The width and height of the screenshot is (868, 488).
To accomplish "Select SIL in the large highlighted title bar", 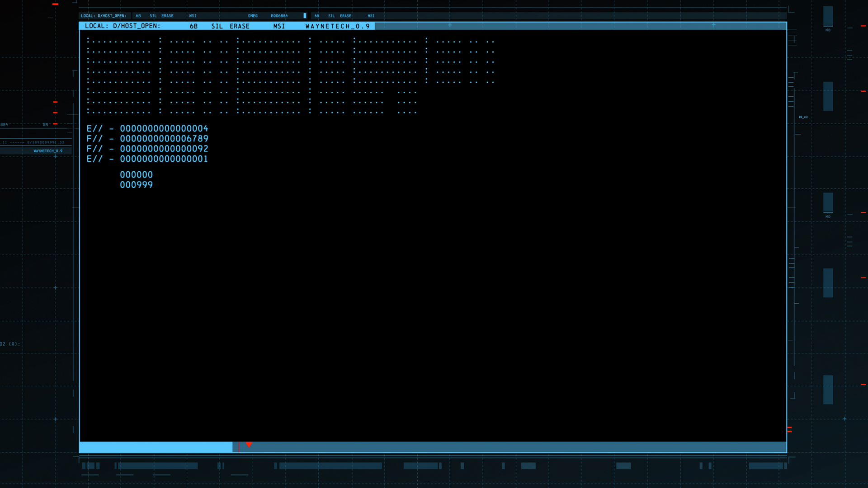I will click(x=217, y=26).
